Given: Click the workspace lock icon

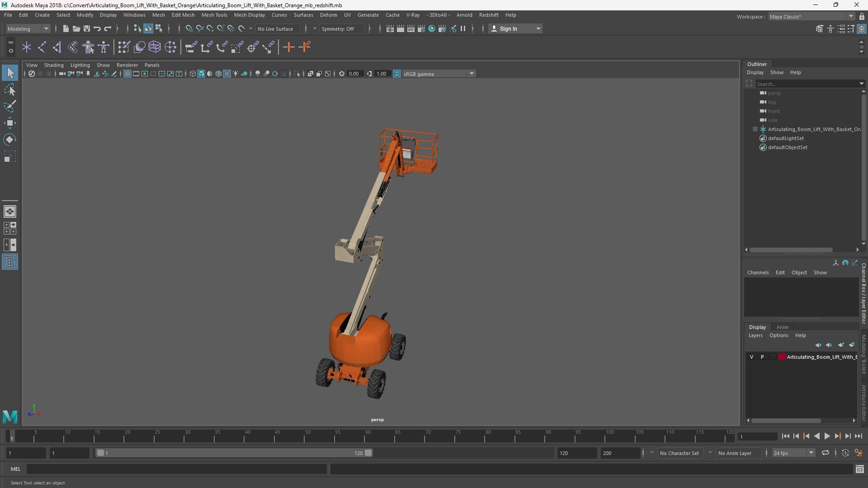Looking at the screenshot, I should (862, 16).
